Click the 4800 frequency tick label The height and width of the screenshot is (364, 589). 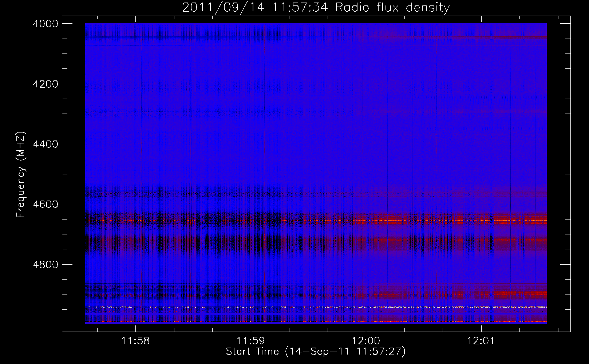click(46, 265)
